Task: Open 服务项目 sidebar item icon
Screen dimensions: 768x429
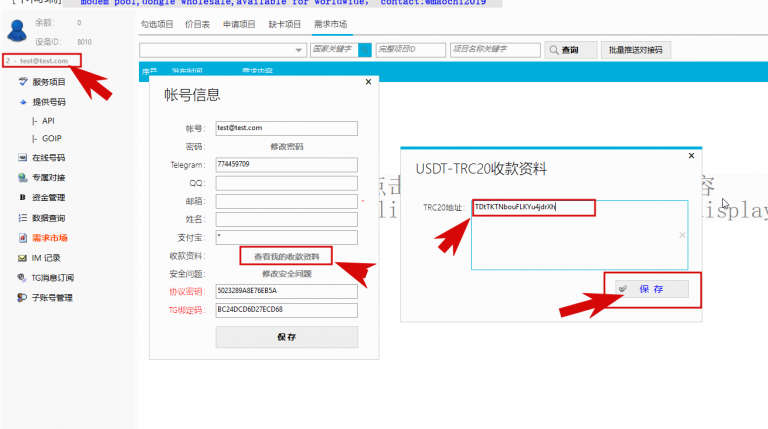Action: click(23, 82)
